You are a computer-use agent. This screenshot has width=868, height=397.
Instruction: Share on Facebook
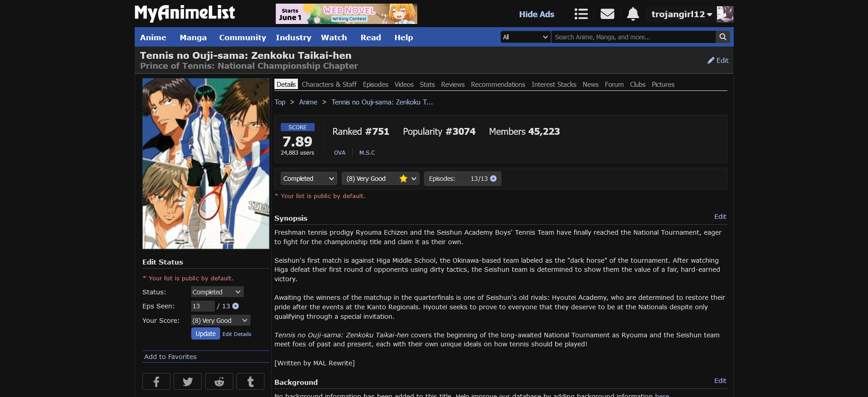click(x=156, y=382)
